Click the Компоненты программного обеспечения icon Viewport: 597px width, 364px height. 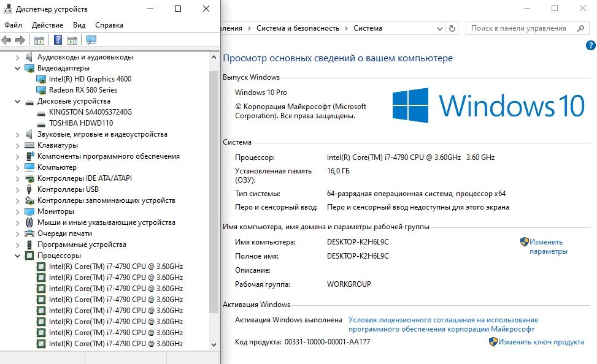coord(29,156)
